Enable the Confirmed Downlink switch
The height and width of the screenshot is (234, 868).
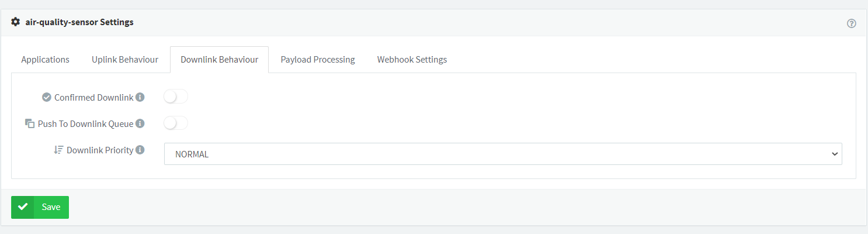(176, 97)
